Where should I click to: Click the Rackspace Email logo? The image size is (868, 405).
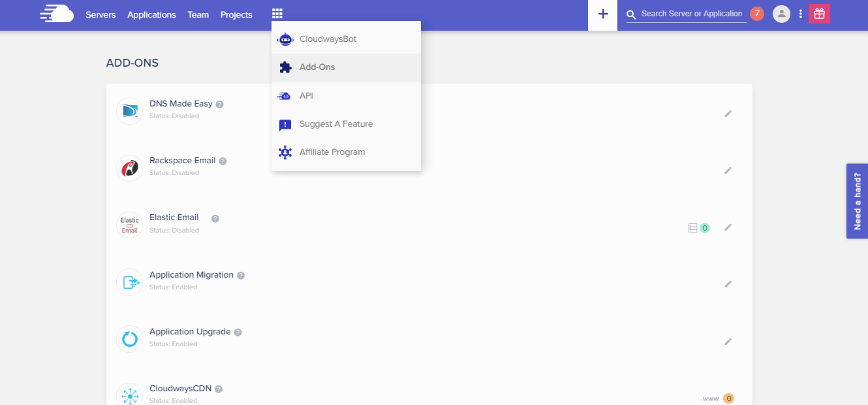129,168
